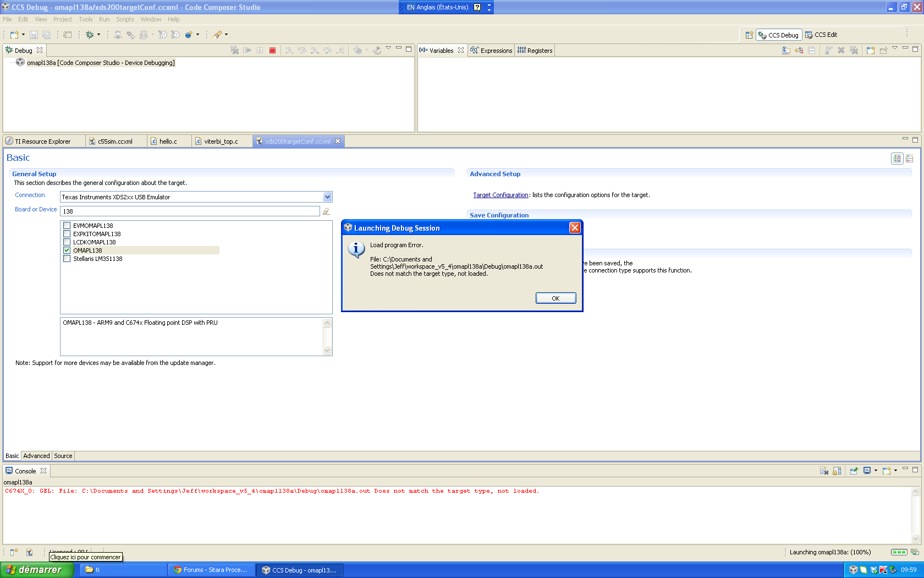This screenshot has height=578, width=924.
Task: Open the Connection dropdown list
Action: [x=327, y=197]
